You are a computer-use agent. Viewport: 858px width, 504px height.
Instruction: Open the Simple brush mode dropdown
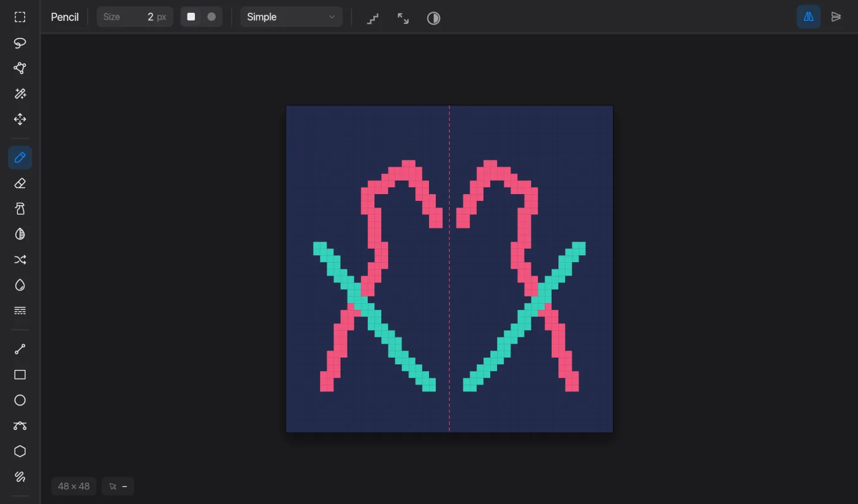[x=291, y=17]
